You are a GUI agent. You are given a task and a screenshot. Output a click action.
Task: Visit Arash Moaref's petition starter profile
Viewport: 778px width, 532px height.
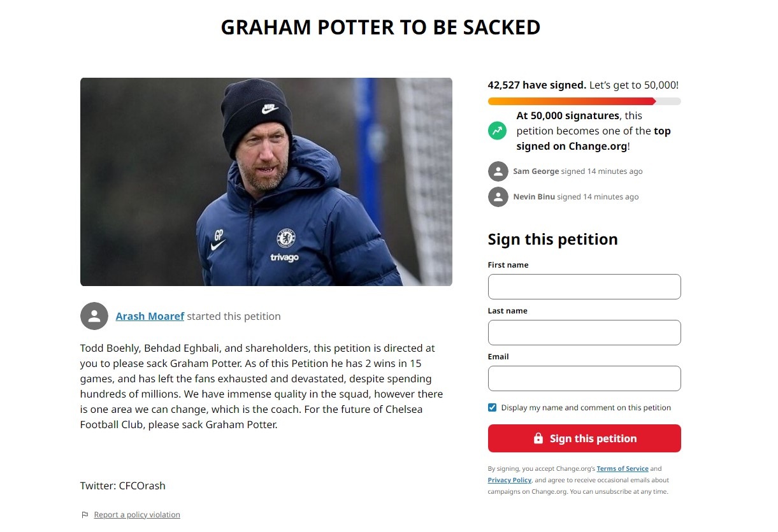click(150, 315)
